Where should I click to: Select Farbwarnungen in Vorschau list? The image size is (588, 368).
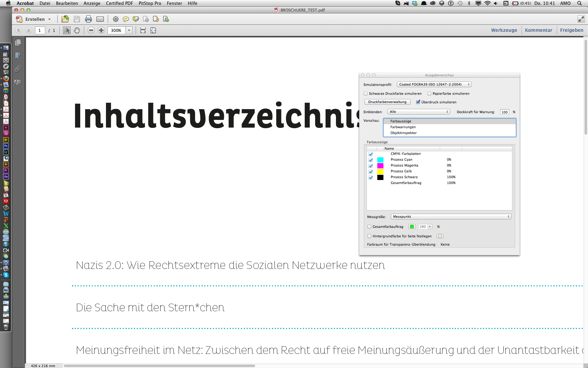pos(450,127)
